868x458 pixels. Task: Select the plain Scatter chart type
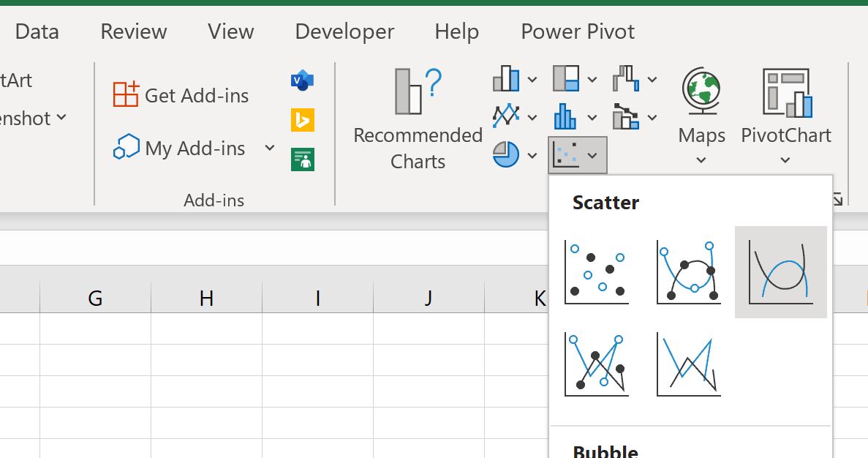pos(597,271)
